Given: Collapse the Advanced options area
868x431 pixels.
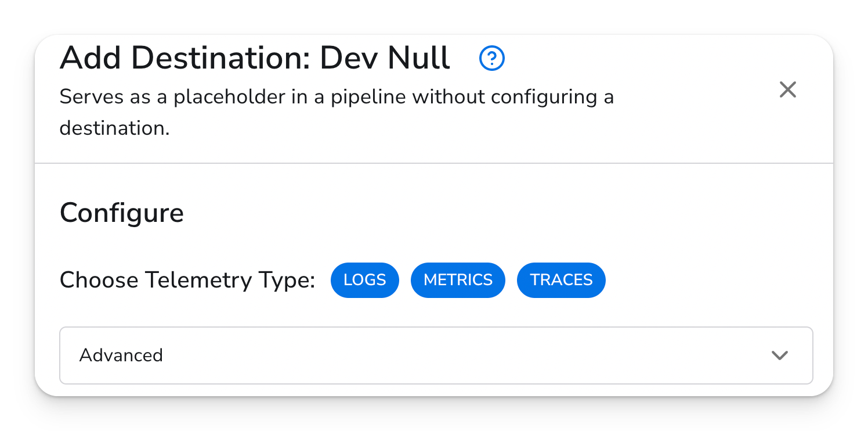Looking at the screenshot, I should tap(435, 355).
